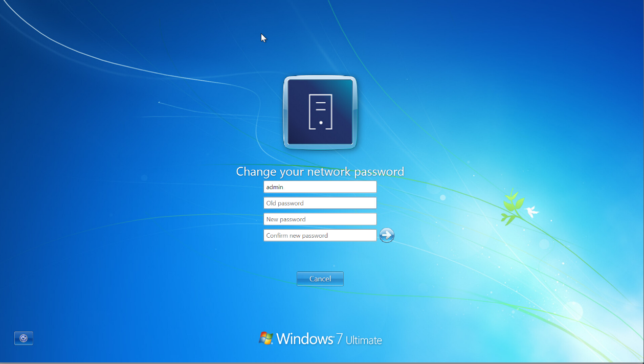Select the Confirm new password field
Viewport: 644px width, 364px height.
[320, 235]
